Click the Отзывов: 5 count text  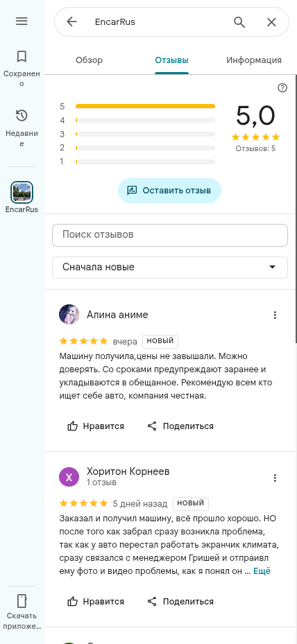[255, 148]
